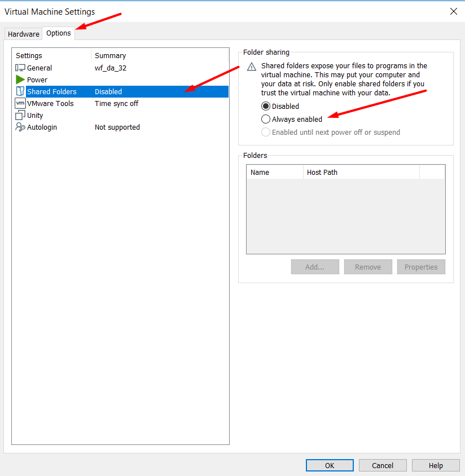Click the General monitor icon

tap(20, 68)
